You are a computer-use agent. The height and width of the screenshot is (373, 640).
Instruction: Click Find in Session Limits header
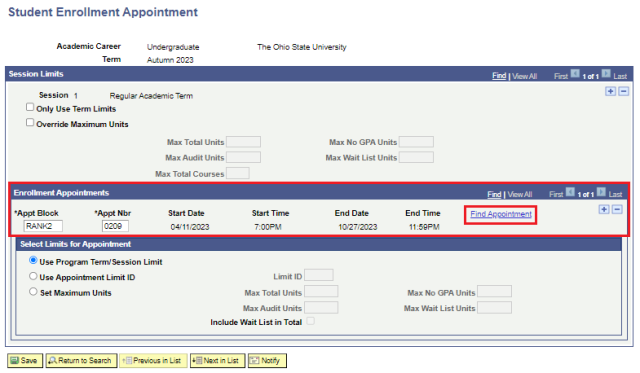click(x=499, y=76)
